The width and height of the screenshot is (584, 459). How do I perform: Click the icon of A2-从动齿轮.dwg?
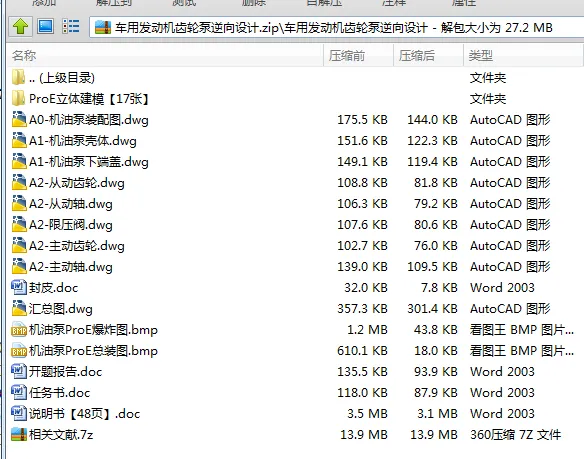(19, 183)
